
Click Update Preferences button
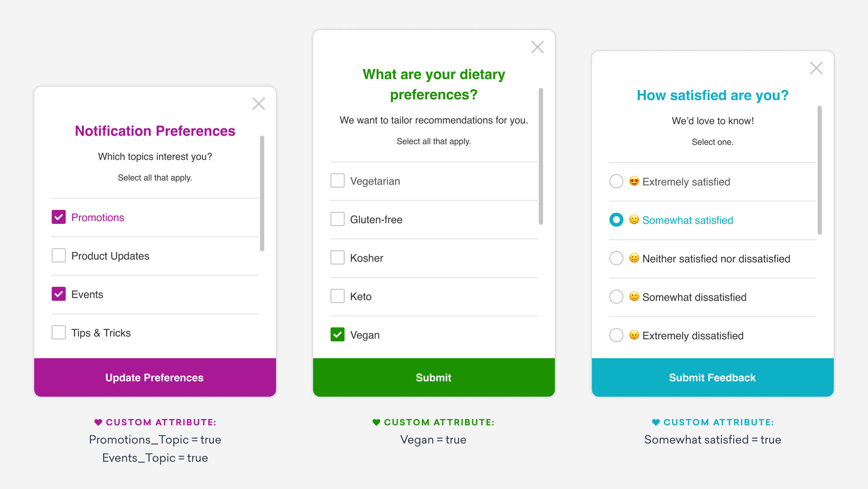click(x=154, y=377)
